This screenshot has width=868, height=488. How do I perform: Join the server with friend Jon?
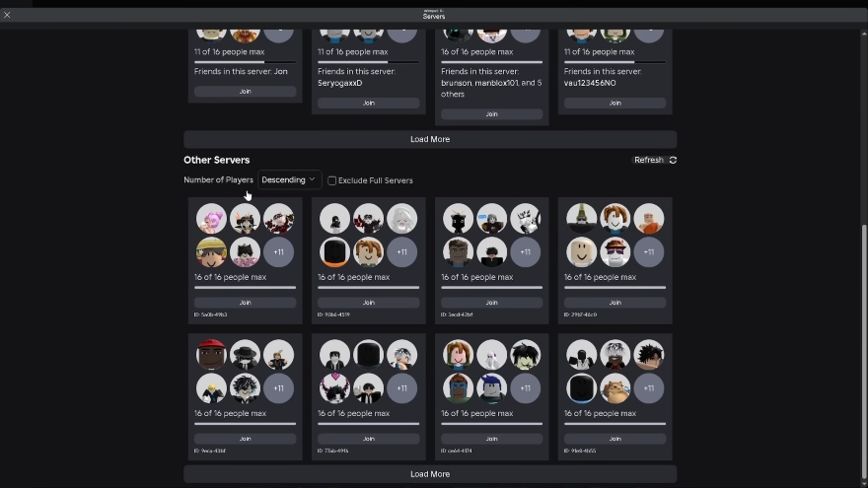[245, 92]
